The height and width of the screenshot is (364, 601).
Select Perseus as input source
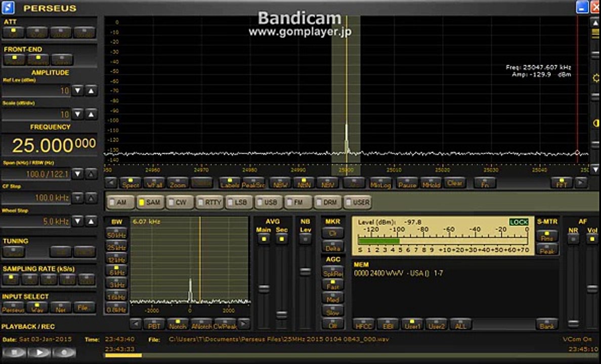point(13,307)
